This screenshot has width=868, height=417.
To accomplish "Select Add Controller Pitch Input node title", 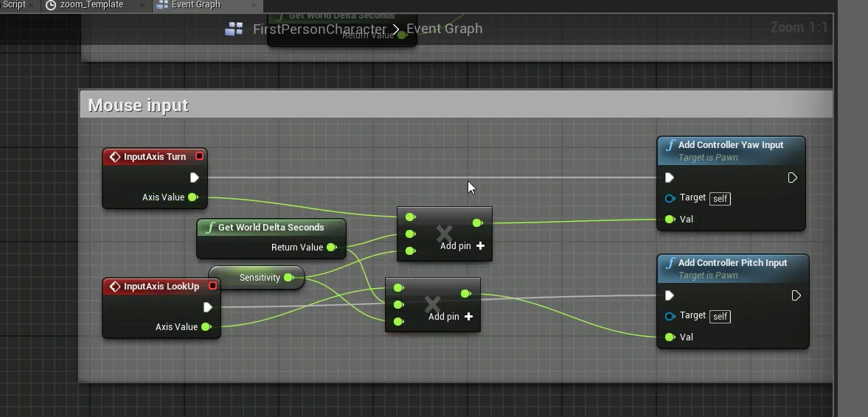I will 732,263.
